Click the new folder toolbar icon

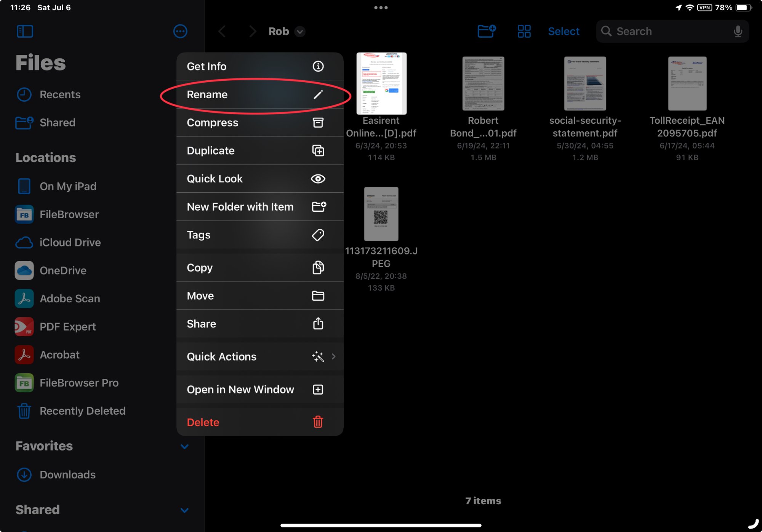point(487,31)
